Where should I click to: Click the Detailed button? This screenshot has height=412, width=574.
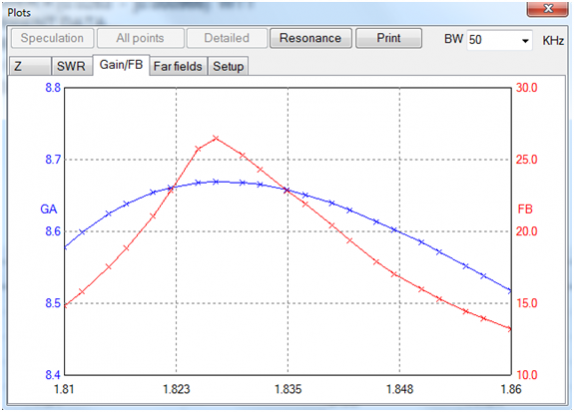click(x=227, y=38)
